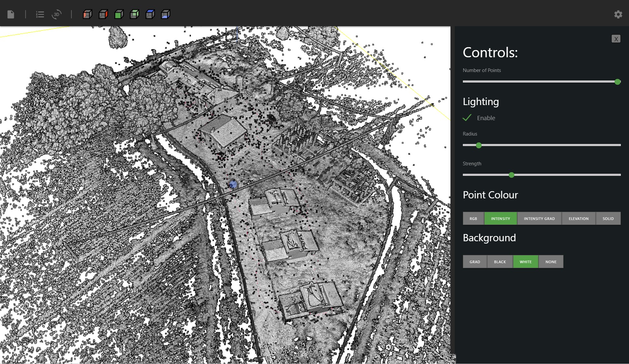The height and width of the screenshot is (364, 629).
Task: Choose the None background
Action: tap(551, 262)
